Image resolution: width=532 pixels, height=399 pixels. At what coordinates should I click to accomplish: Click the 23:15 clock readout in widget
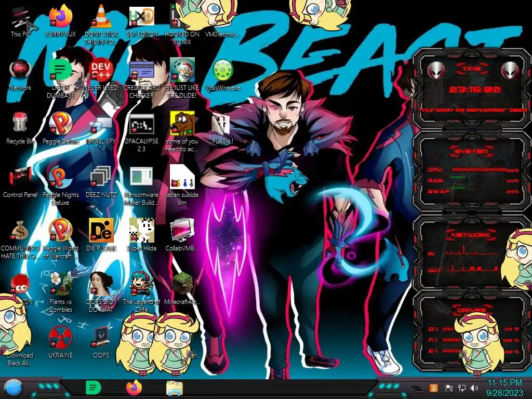coord(475,89)
